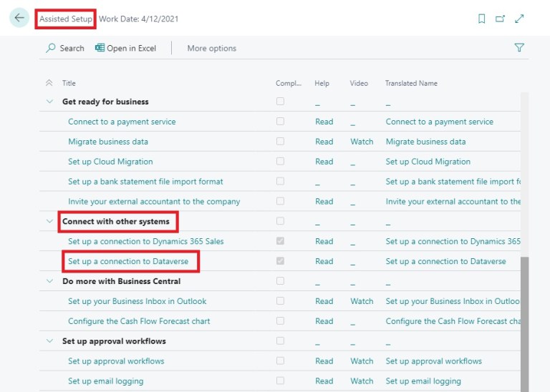Show More options
550x392 pixels.
click(x=211, y=48)
